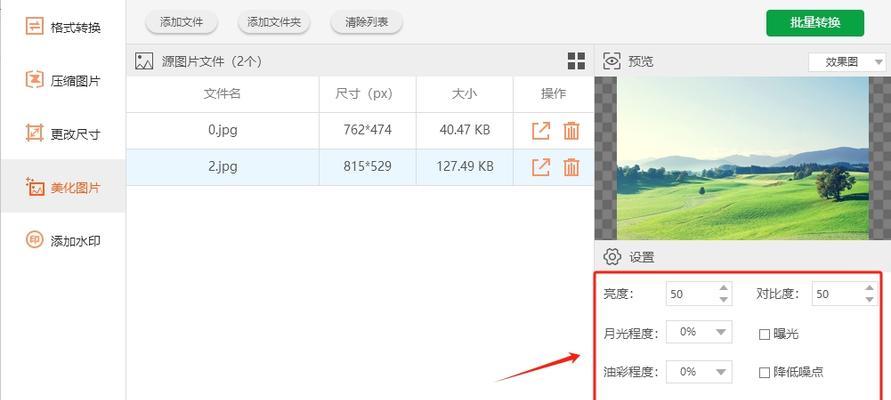This screenshot has height=400, width=891.
Task: Open file 2.jpg with export icon
Action: click(541, 167)
